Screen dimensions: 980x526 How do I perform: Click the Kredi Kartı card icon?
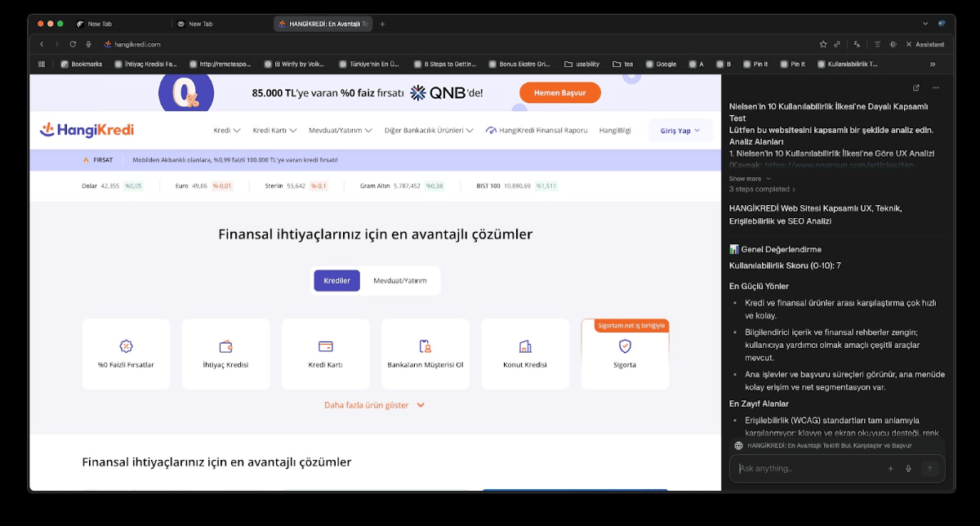[325, 346]
